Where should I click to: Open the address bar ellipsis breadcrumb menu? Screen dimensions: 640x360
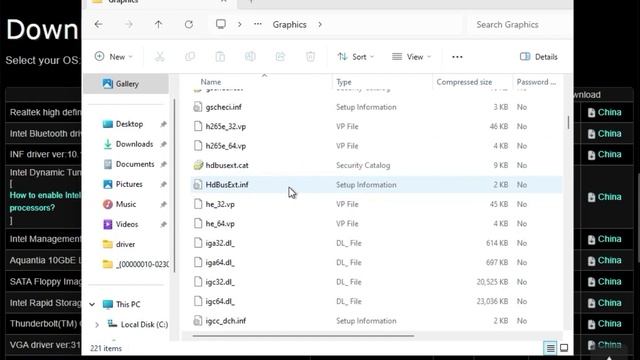258,24
